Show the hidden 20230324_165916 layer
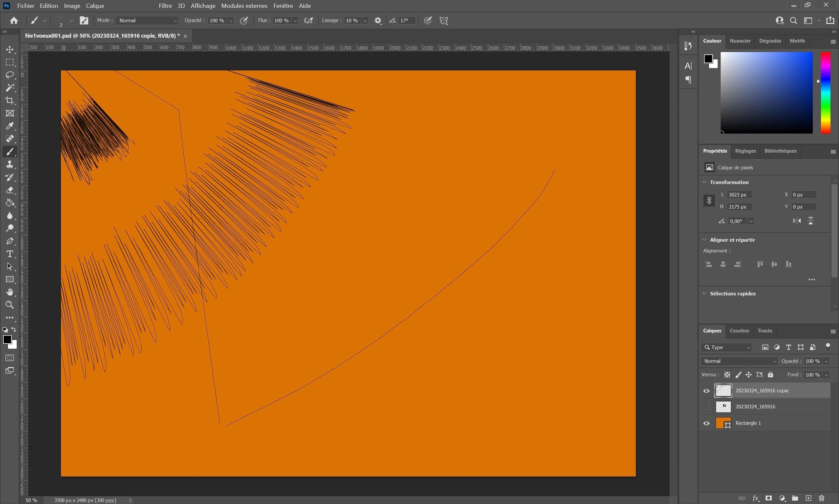This screenshot has width=839, height=504. pyautogui.click(x=706, y=407)
